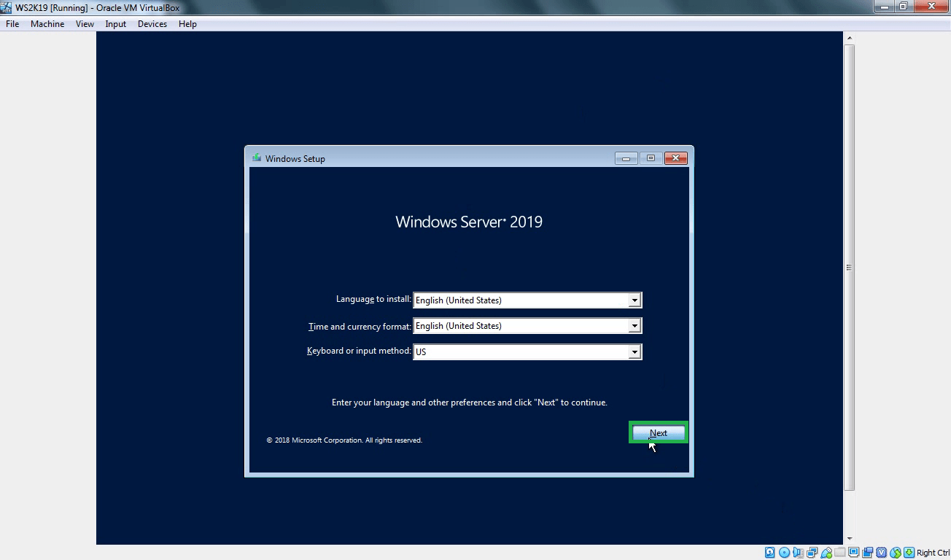Select the Keyboard or input method US field
The image size is (951, 560).
pos(527,351)
